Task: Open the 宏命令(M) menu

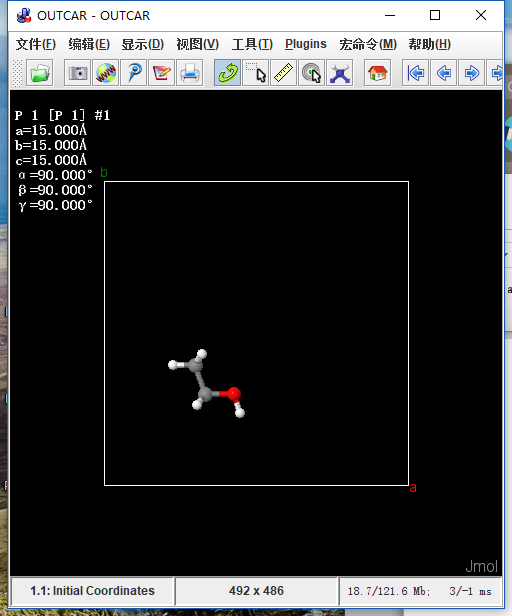Action: [x=368, y=44]
